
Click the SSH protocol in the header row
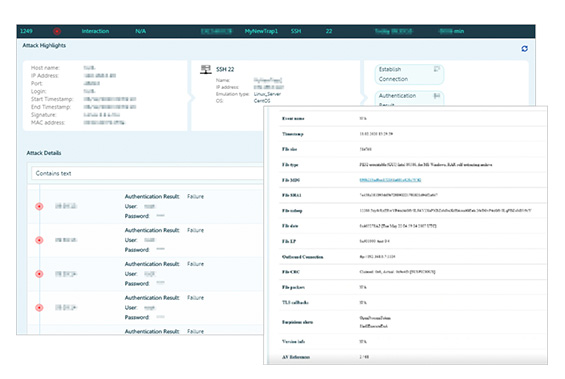click(296, 31)
